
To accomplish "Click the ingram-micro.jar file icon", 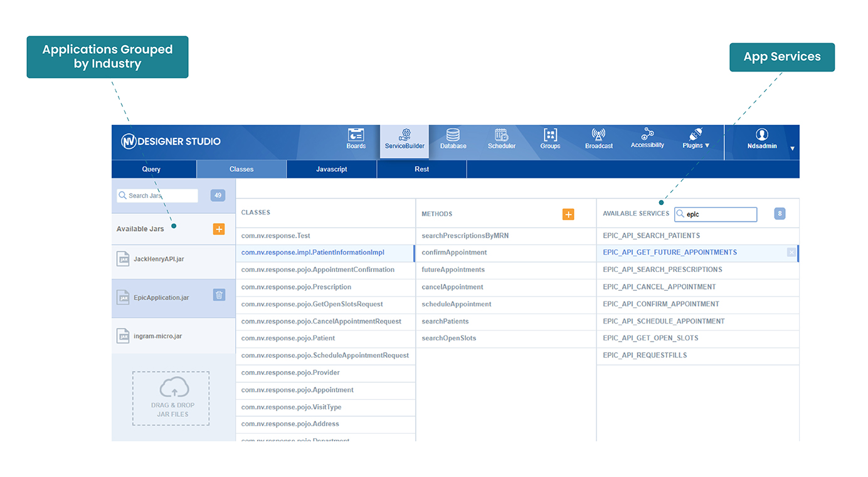I will [x=124, y=336].
